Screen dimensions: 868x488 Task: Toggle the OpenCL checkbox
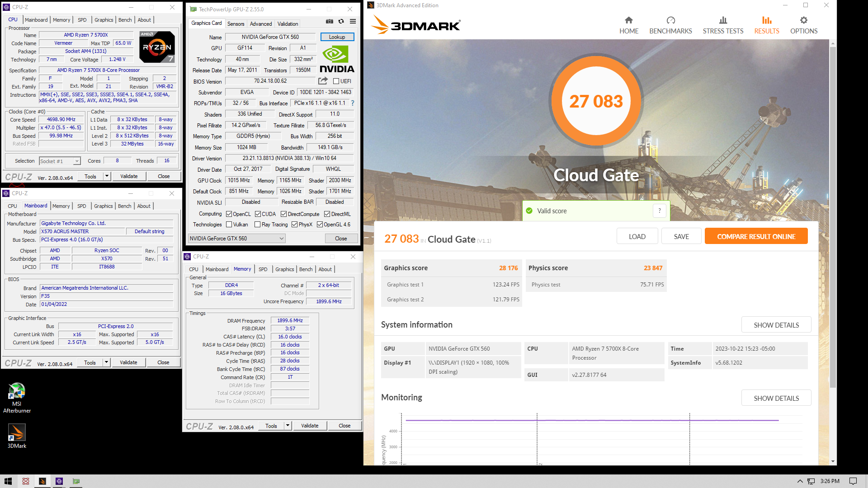(x=229, y=214)
